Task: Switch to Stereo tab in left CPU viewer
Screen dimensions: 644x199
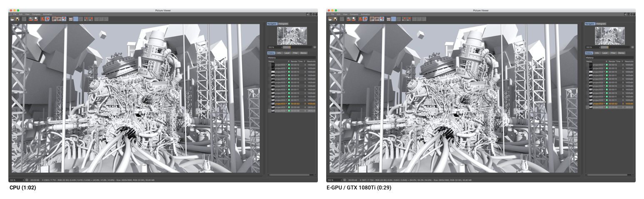Action: tap(303, 53)
